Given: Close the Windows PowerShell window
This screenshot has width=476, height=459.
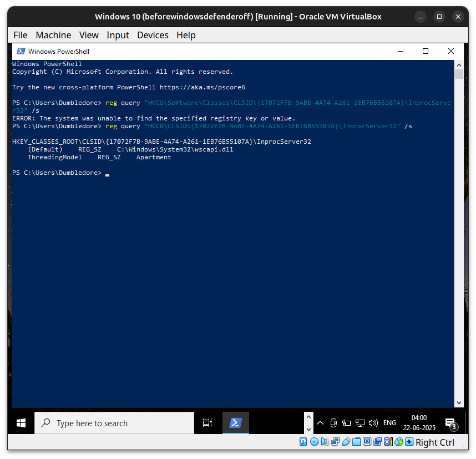Looking at the screenshot, I should tap(451, 51).
